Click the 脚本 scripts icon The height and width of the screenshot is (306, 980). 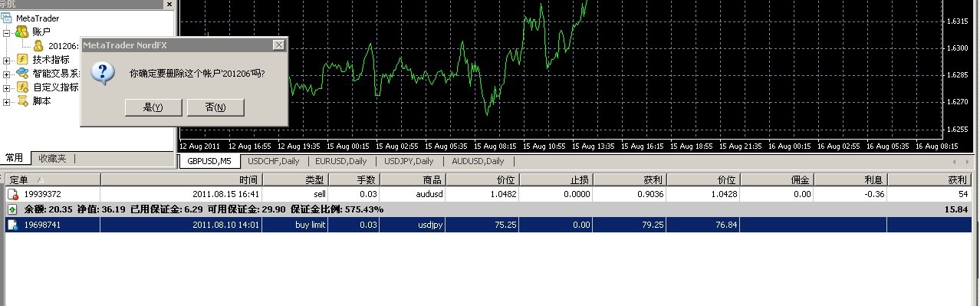pyautogui.click(x=22, y=101)
